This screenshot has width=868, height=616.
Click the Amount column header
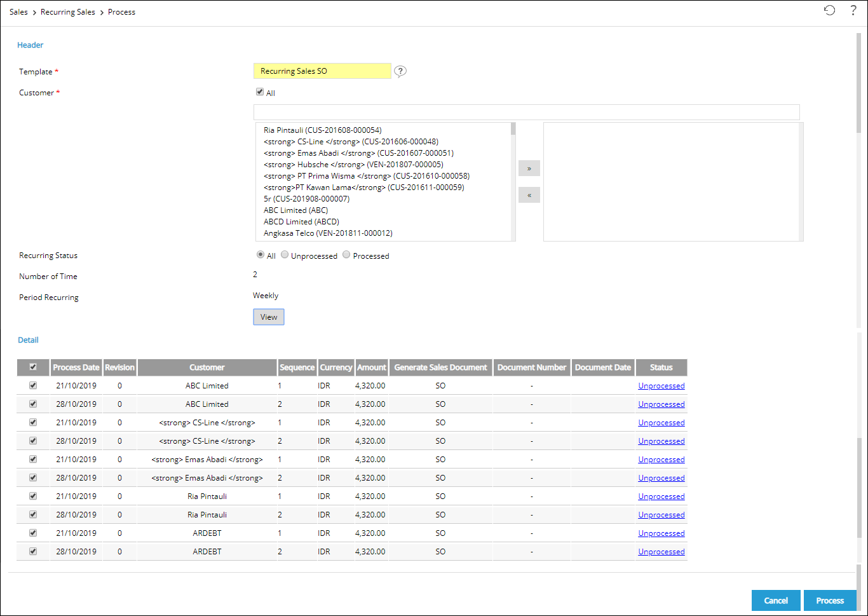[x=372, y=367]
